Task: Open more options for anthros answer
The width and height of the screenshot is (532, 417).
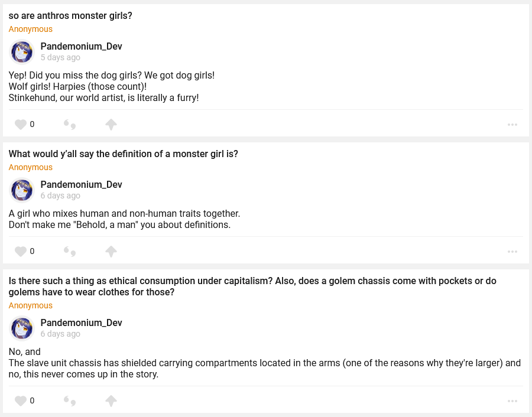Action: click(x=512, y=125)
